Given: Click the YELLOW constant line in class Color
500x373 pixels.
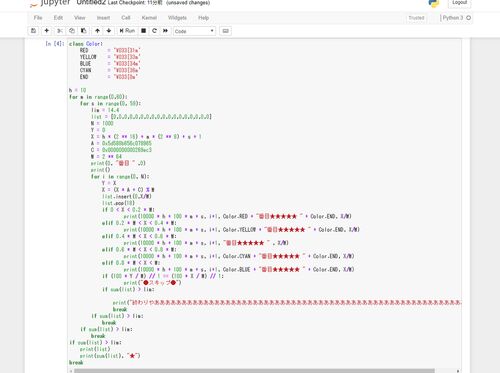Looking at the screenshot, I should [110, 57].
